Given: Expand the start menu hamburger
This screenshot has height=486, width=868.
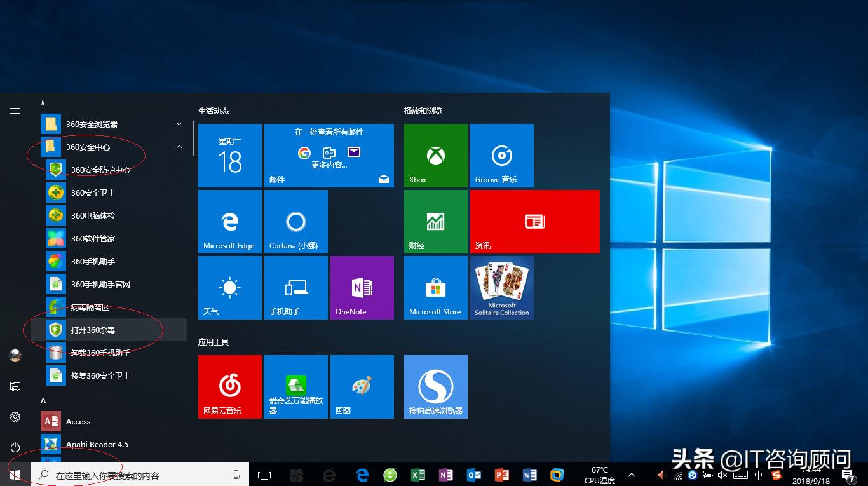Looking at the screenshot, I should (x=15, y=111).
